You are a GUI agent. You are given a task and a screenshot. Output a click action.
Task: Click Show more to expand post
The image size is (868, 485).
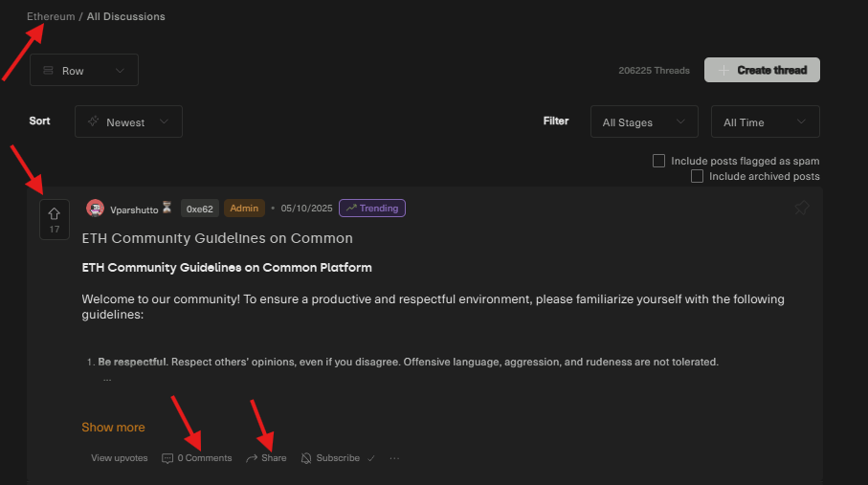pyautogui.click(x=113, y=428)
